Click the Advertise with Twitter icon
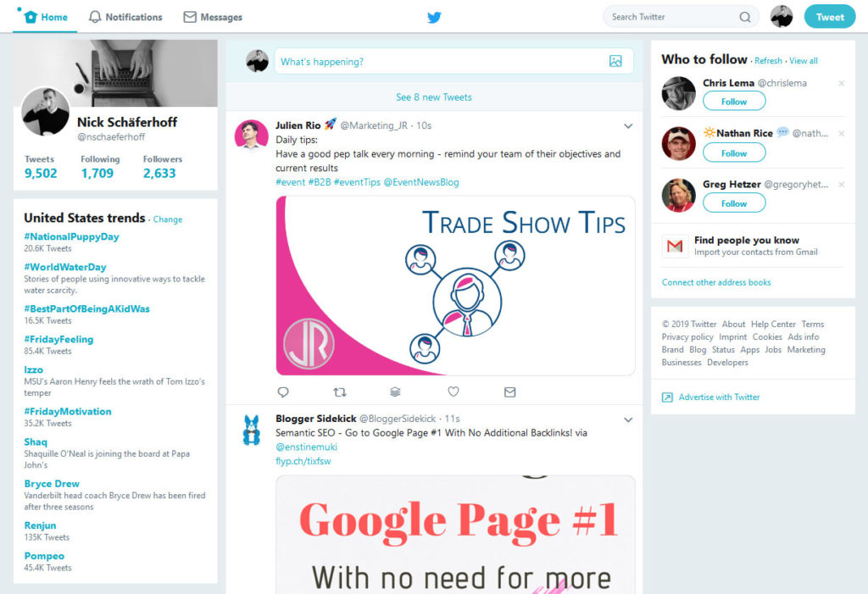Image resolution: width=868 pixels, height=594 pixels. 669,397
